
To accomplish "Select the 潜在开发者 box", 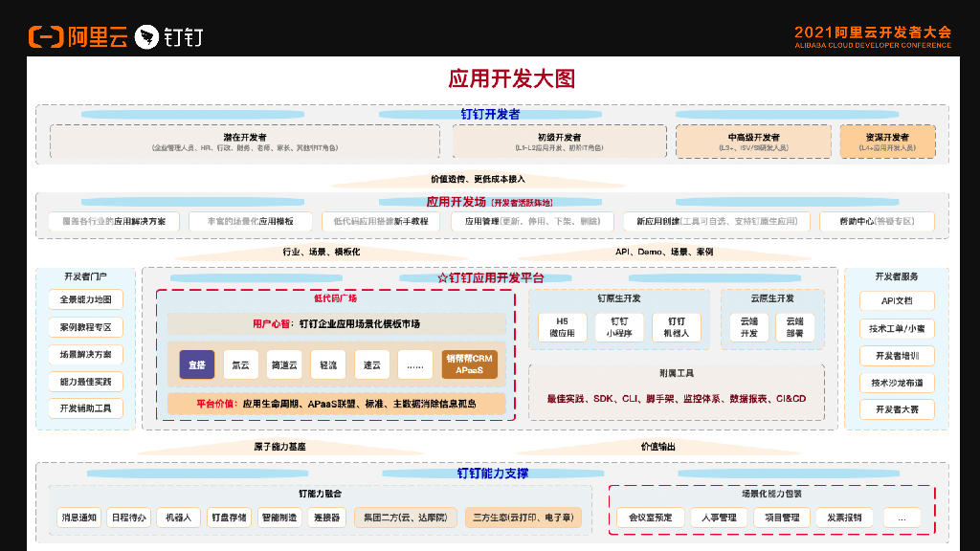I will coord(245,142).
